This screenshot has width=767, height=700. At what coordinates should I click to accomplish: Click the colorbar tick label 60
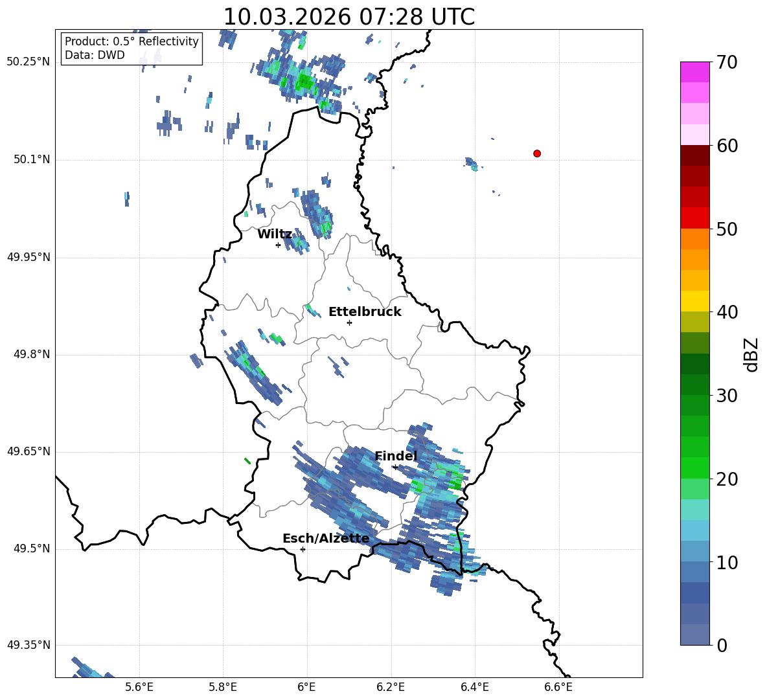click(727, 146)
